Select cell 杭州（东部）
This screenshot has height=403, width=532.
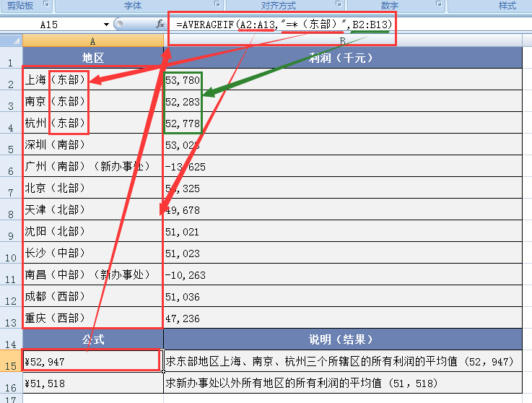[93, 123]
